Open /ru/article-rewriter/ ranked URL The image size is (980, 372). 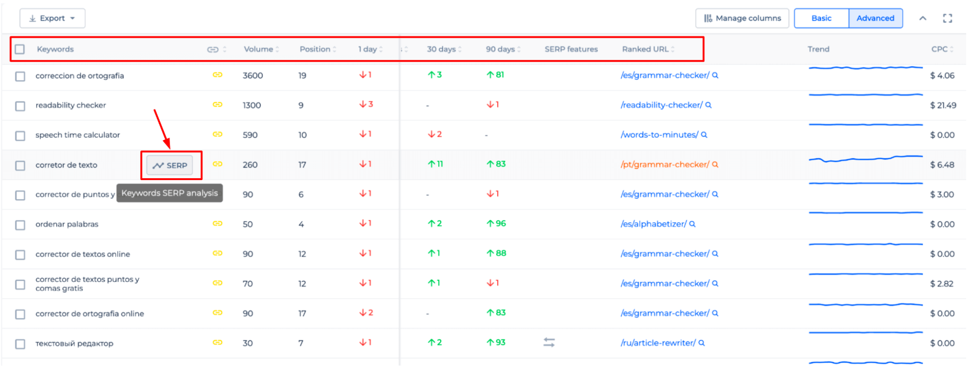pyautogui.click(x=658, y=343)
